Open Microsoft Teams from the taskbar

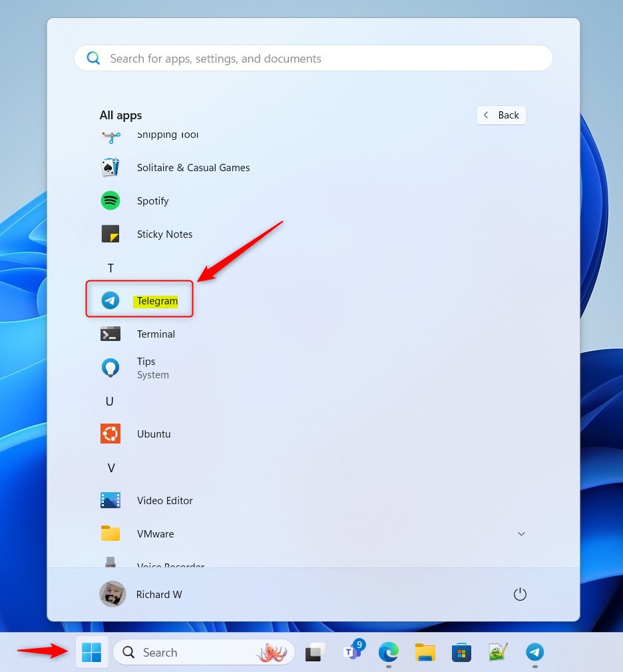pos(351,652)
